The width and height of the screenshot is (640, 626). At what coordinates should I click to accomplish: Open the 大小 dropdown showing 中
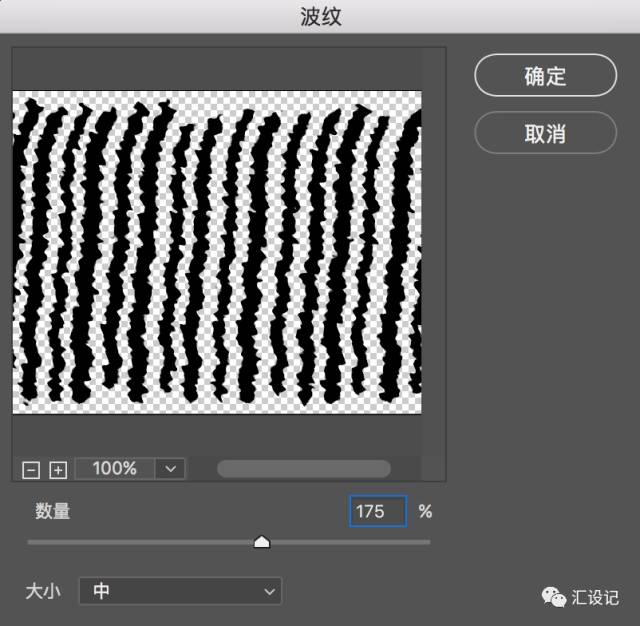click(x=180, y=591)
